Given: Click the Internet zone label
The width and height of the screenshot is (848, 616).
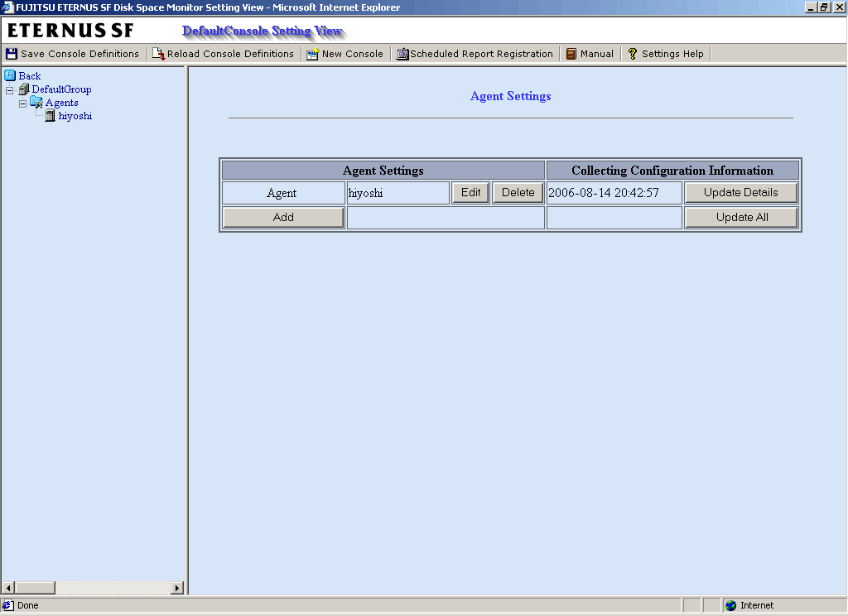Looking at the screenshot, I should [x=757, y=605].
